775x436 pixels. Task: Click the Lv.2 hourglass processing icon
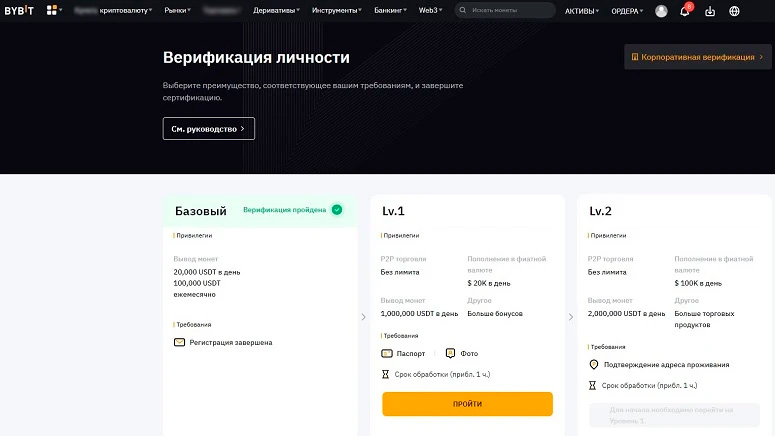(x=592, y=385)
